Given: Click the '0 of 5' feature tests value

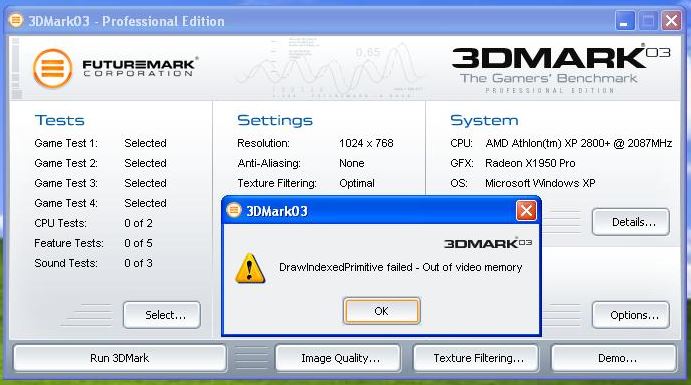Looking at the screenshot, I should (x=138, y=243).
